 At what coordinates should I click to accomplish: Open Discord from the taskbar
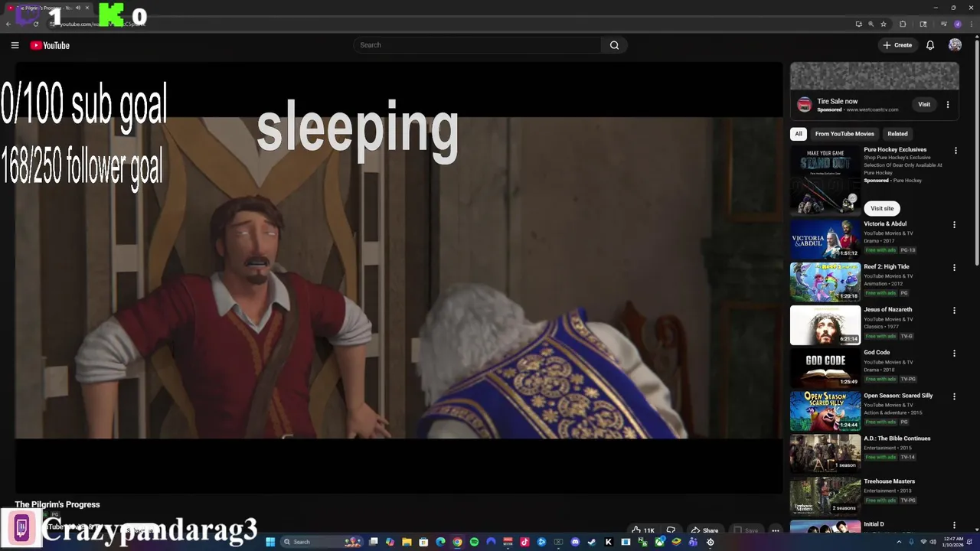(x=575, y=542)
